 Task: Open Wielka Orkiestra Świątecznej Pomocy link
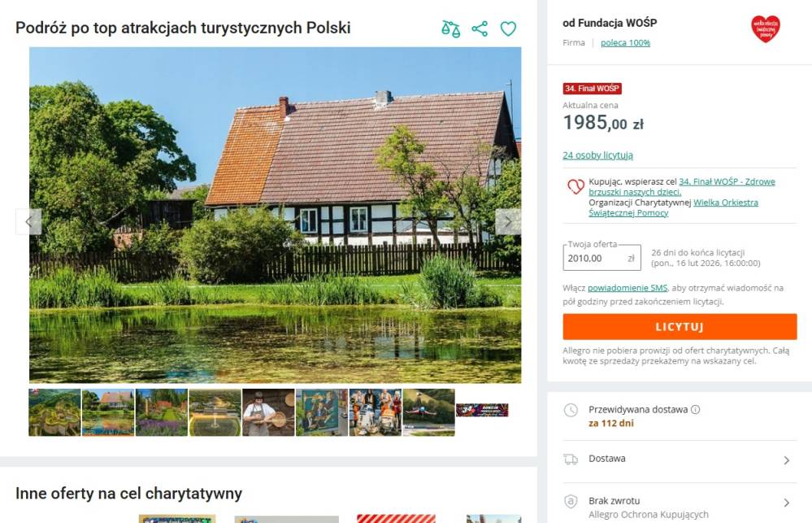coord(673,207)
